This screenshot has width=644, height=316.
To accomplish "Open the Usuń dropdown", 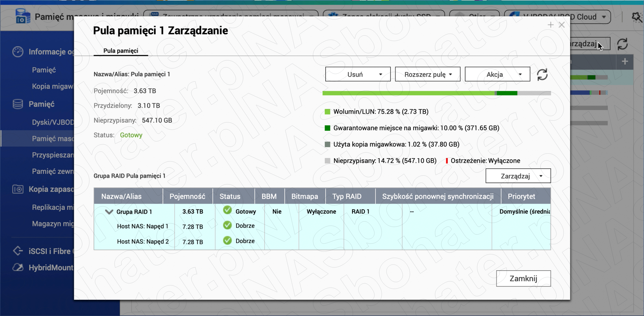I will (x=358, y=74).
